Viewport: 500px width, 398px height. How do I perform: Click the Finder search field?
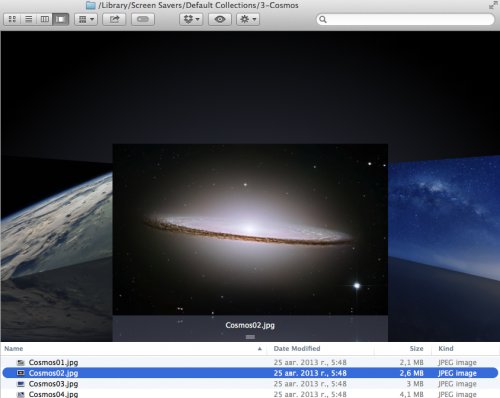pos(405,19)
